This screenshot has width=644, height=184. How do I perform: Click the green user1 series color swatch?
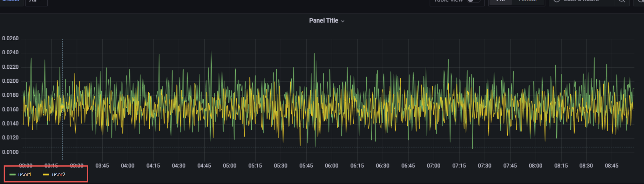[13, 175]
